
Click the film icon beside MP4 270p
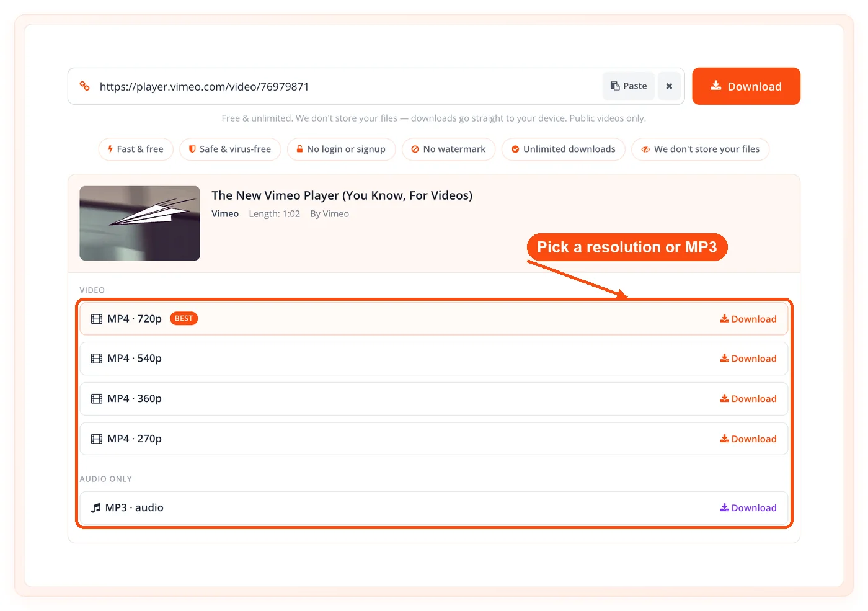[97, 439]
